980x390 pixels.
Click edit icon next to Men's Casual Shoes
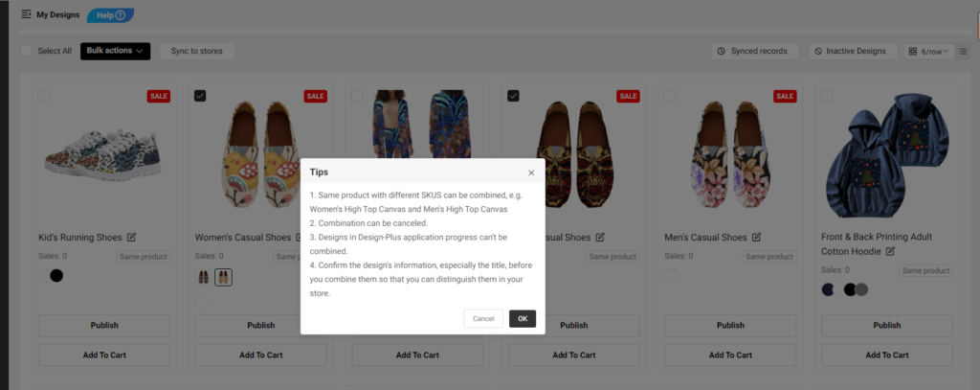[756, 238]
